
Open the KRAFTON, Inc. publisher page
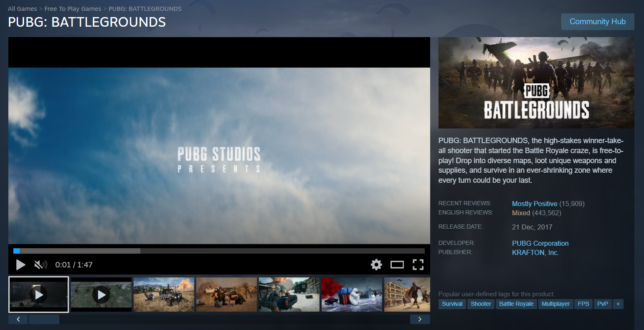click(x=535, y=252)
